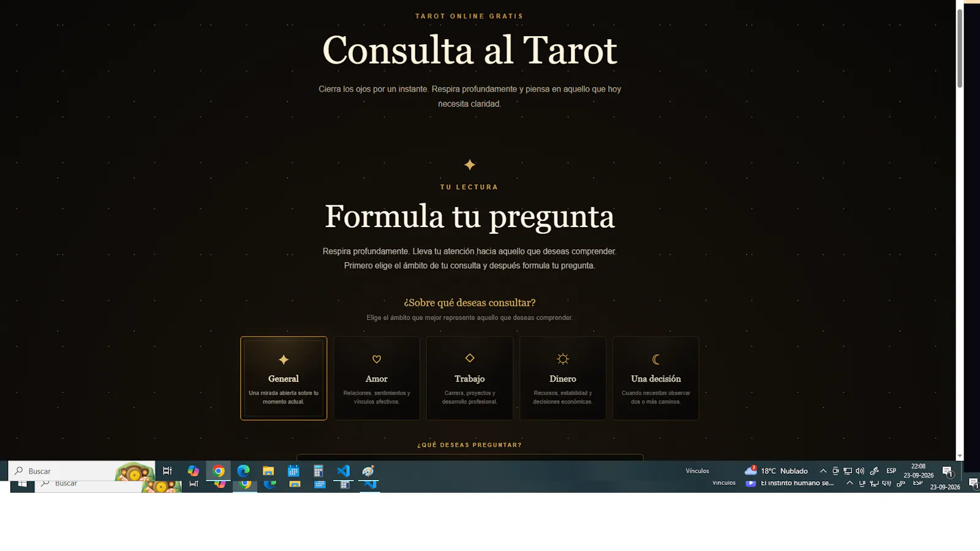Click the text "Cierra los ojos por un instante"
980x551 pixels.
coord(373,89)
